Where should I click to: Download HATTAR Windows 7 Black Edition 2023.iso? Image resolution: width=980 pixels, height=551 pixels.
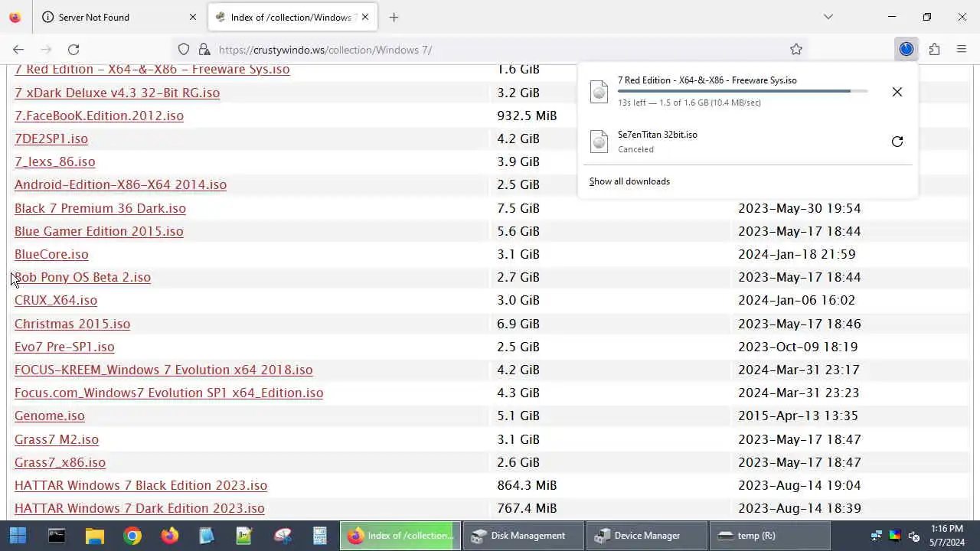pyautogui.click(x=141, y=485)
